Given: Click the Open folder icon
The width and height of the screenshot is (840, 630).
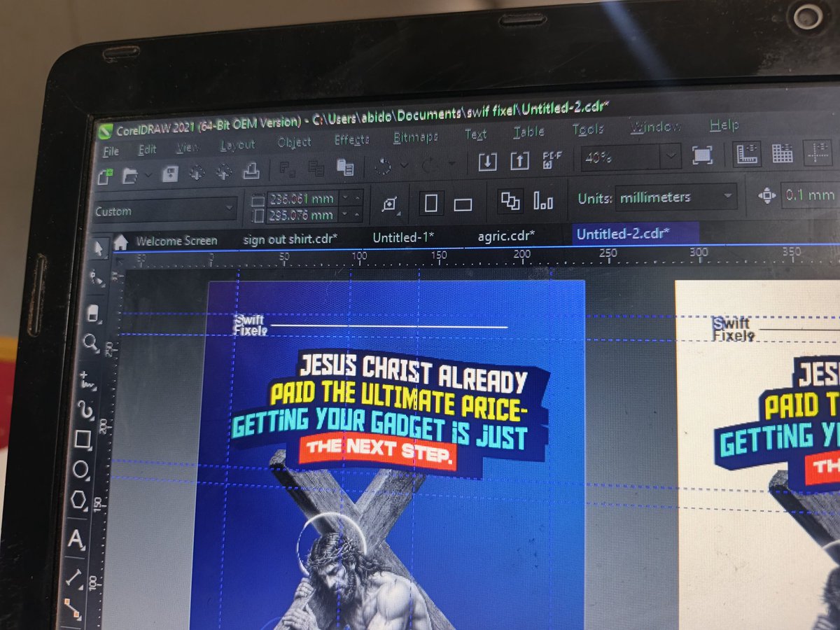Looking at the screenshot, I should [129, 175].
